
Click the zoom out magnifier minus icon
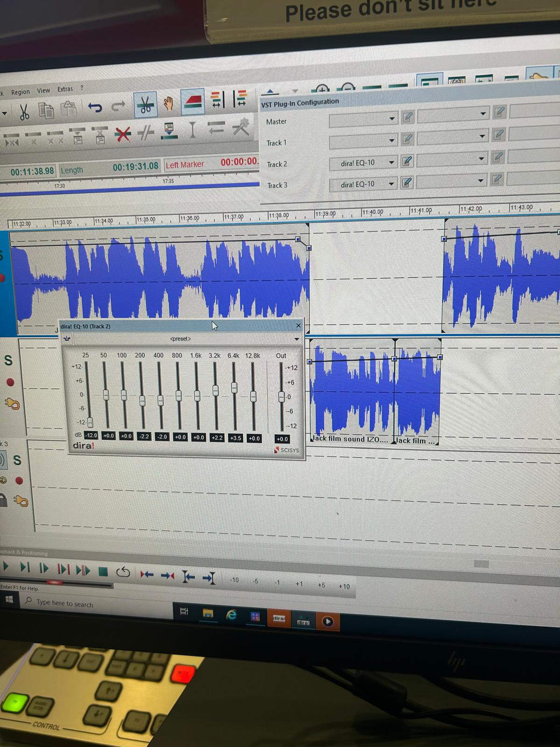click(348, 87)
